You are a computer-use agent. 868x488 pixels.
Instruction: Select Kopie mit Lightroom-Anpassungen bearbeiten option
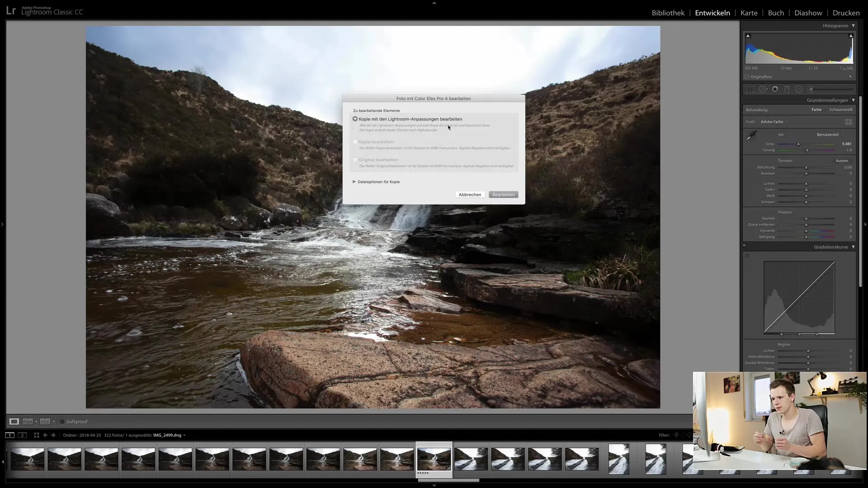pyautogui.click(x=355, y=119)
